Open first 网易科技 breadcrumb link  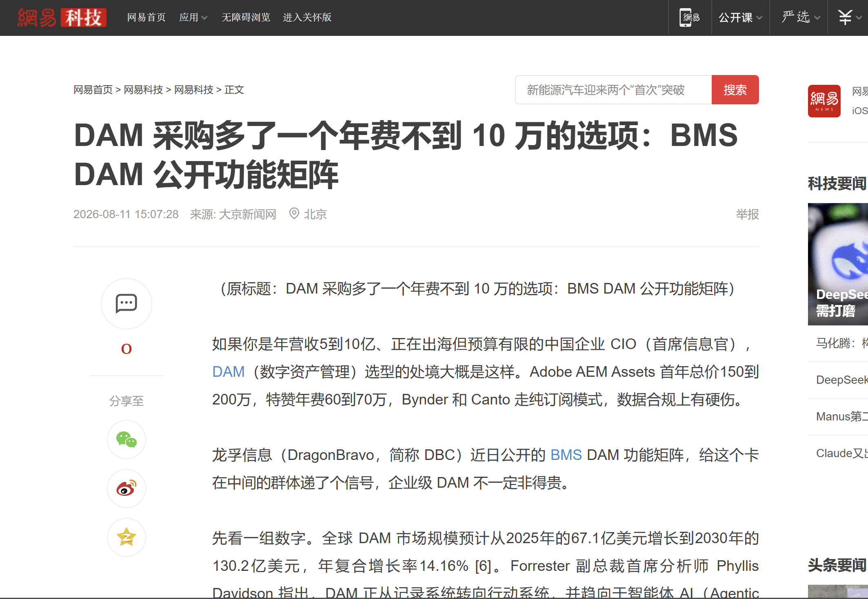coord(143,90)
